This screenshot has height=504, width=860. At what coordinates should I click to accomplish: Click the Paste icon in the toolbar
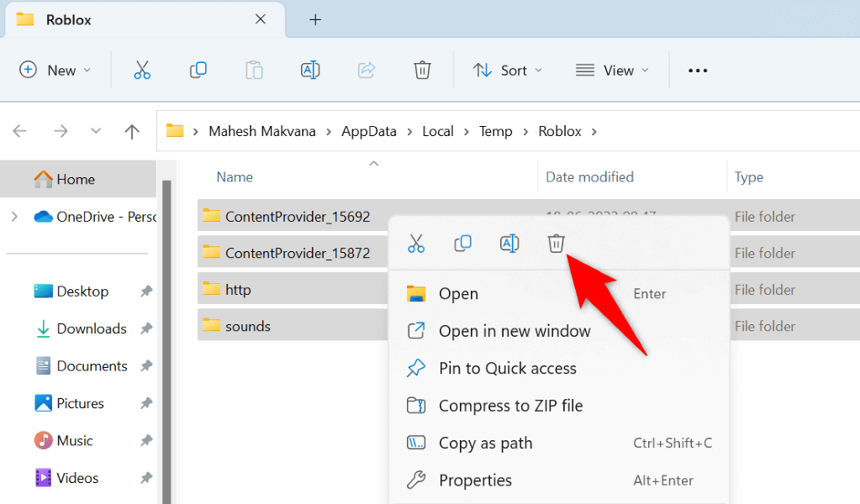coord(254,70)
